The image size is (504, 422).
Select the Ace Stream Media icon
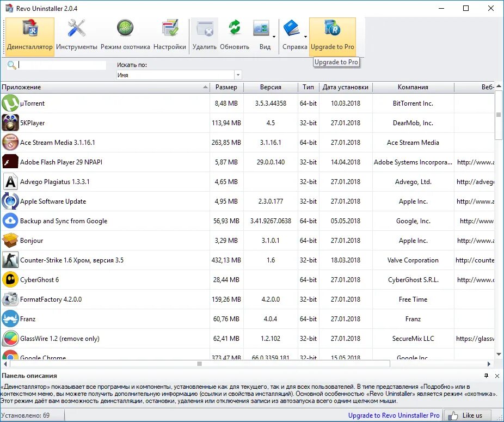pyautogui.click(x=10, y=143)
